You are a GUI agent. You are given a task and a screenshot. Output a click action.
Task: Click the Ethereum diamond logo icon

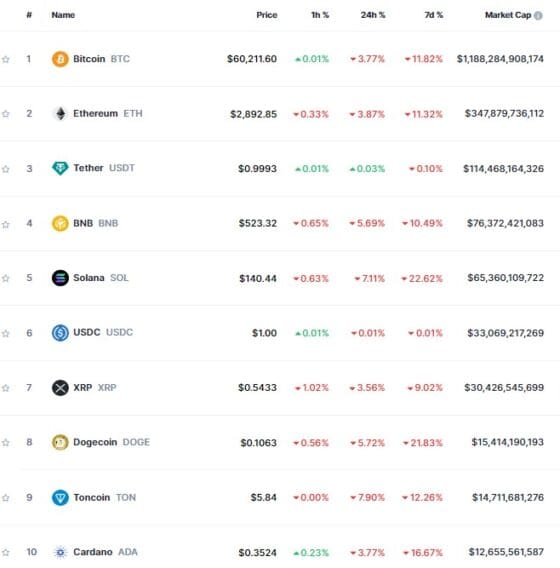(60, 114)
